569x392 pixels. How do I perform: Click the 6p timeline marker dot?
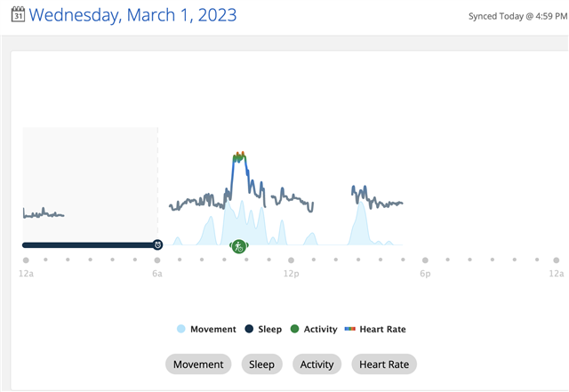point(425,260)
